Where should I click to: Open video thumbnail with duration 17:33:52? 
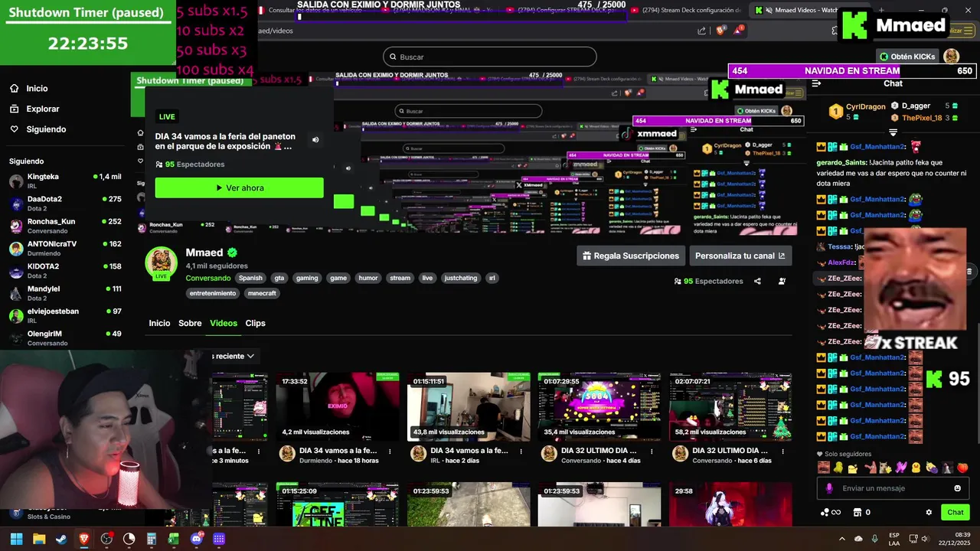coord(338,407)
